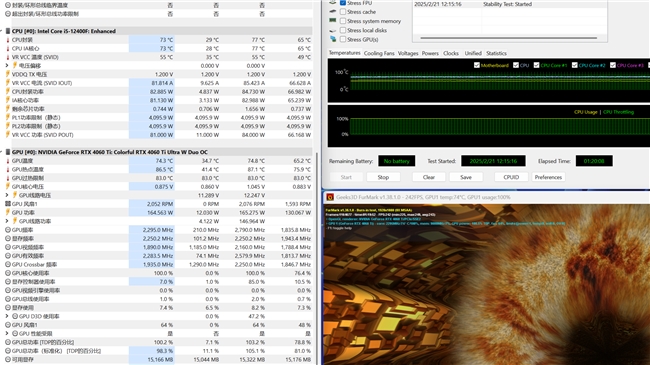Click the lightning icon beside VDDQ TX 电压
Viewport: 650px width, 365px height.
(7, 74)
